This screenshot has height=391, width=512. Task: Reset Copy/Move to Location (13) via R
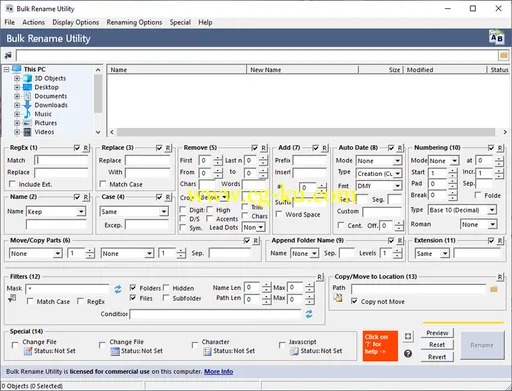(500, 277)
